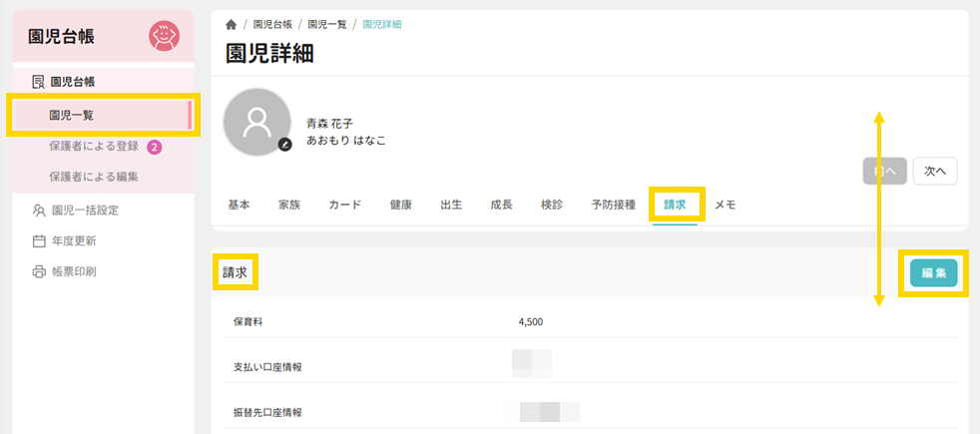Viewport: 980px width, 434px height.
Task: Click the 園児一括設定 people icon
Action: (39, 211)
